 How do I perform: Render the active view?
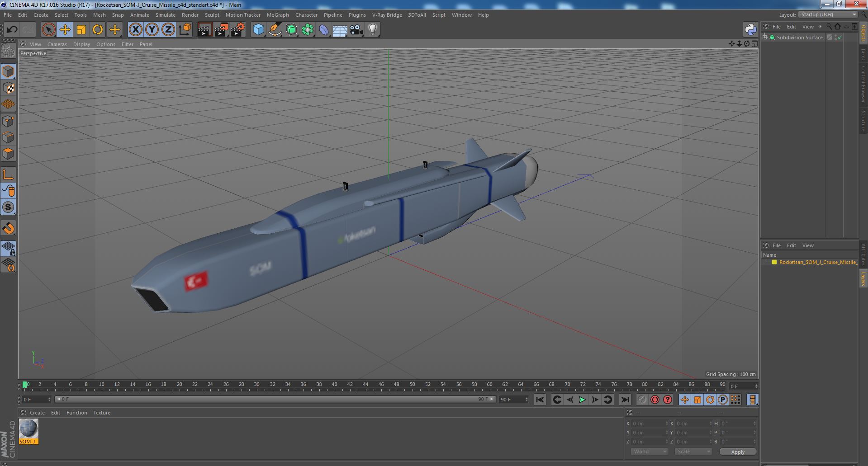tap(204, 30)
